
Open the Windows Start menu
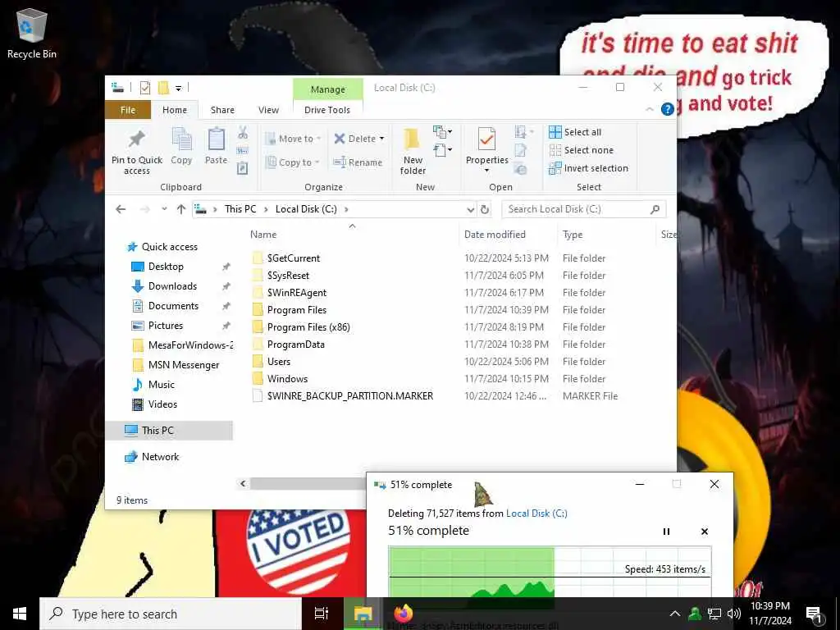pos(20,614)
